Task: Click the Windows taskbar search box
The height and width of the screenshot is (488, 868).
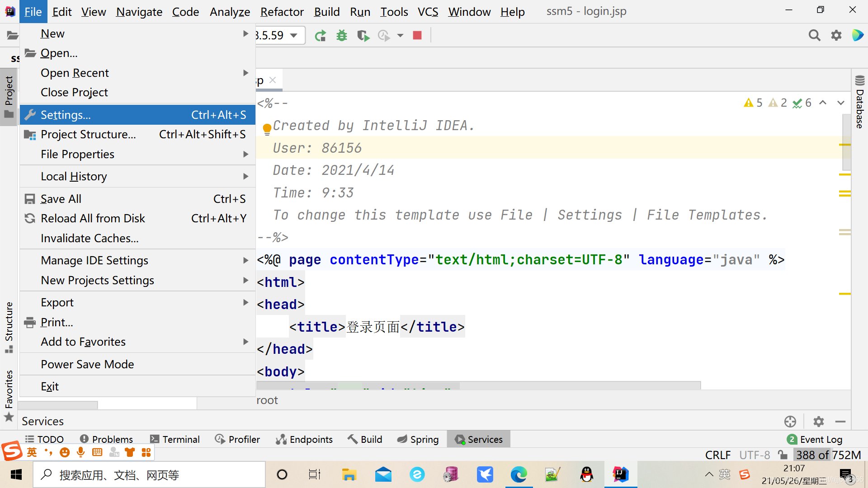Action: point(149,475)
